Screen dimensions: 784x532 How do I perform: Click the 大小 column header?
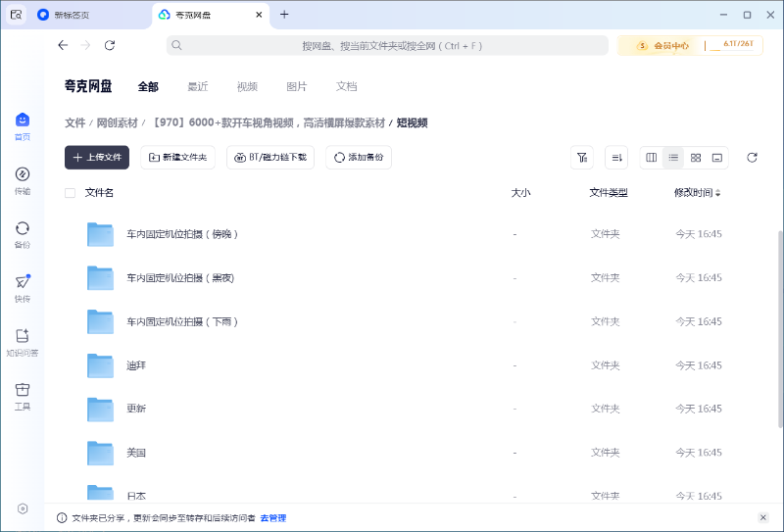pyautogui.click(x=520, y=193)
